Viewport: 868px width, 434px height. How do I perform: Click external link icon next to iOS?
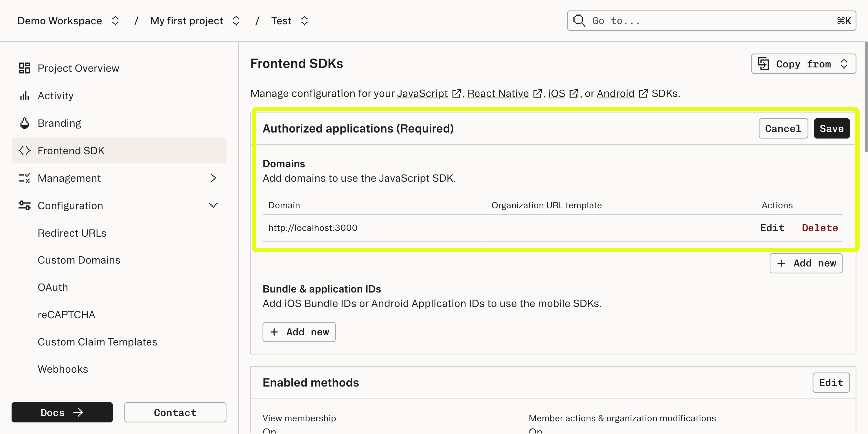pos(573,93)
